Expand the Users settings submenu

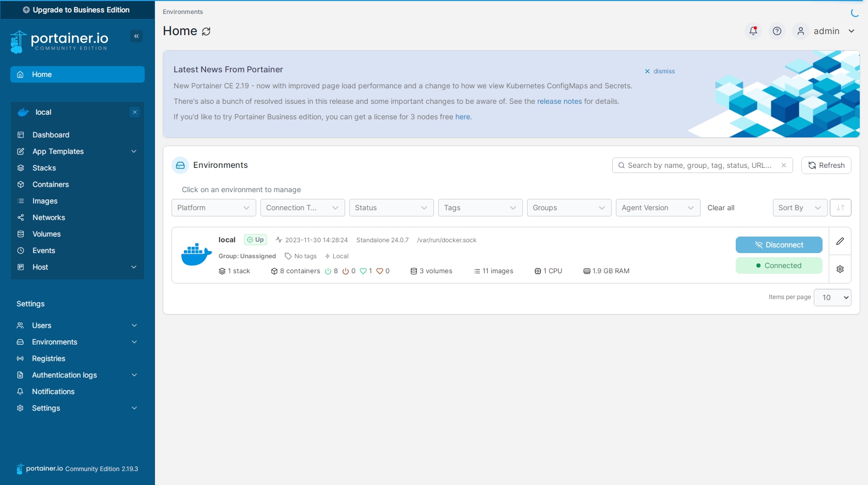(x=134, y=325)
